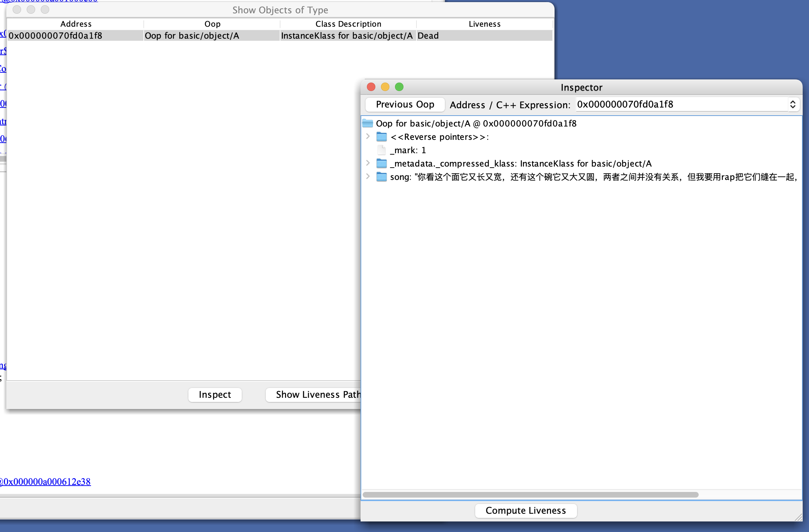Viewport: 809px width, 532px height.
Task: Expand the Reverse pointers tree node
Action: point(368,136)
